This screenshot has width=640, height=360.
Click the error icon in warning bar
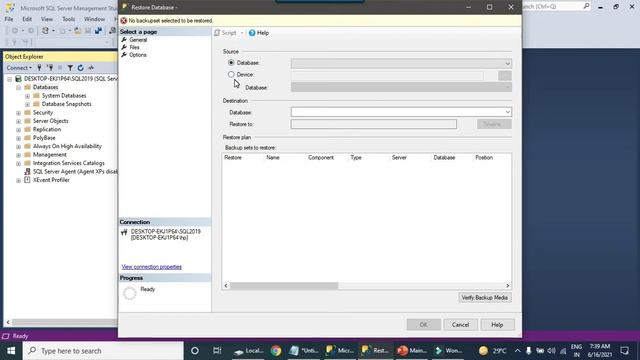pyautogui.click(x=124, y=21)
